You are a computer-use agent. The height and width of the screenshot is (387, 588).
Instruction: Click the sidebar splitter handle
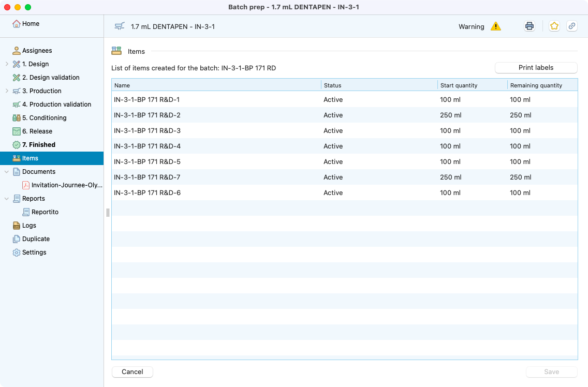point(108,213)
